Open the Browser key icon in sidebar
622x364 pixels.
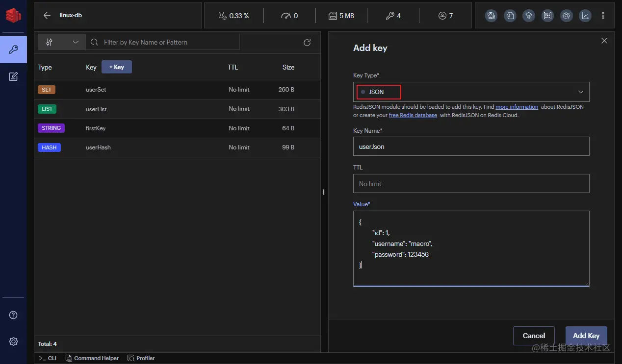[13, 49]
